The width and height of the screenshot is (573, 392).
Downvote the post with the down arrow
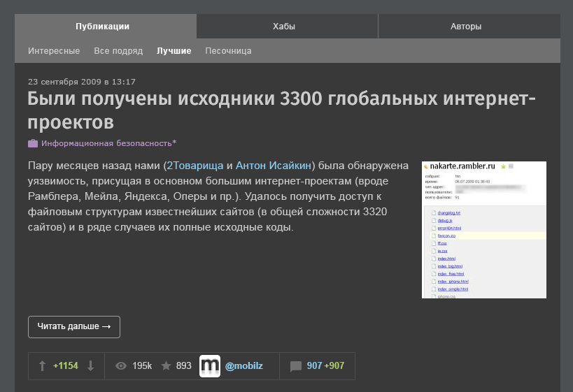91,365
